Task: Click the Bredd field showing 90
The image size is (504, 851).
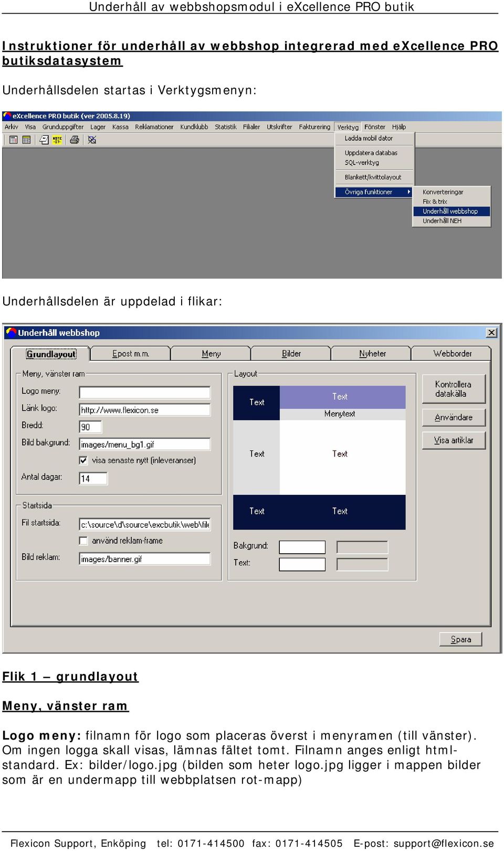Action: click(x=90, y=427)
